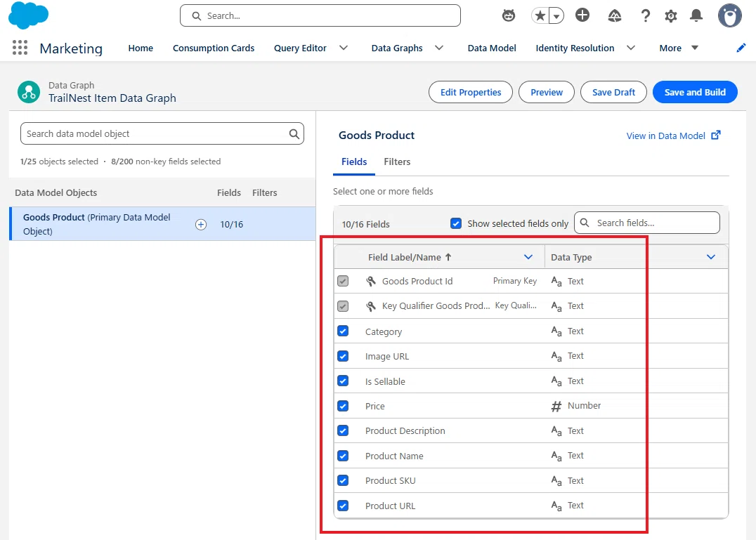Viewport: 756px width, 540px height.
Task: Open the App Launcher grid icon
Action: pos(20,48)
